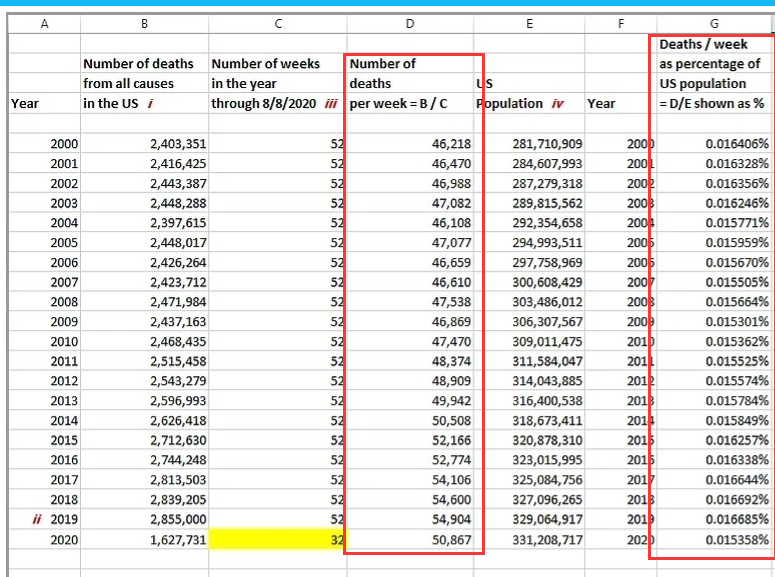This screenshot has height=577, width=775.
Task: Select the percentage cell 0.016406%
Action: click(714, 144)
